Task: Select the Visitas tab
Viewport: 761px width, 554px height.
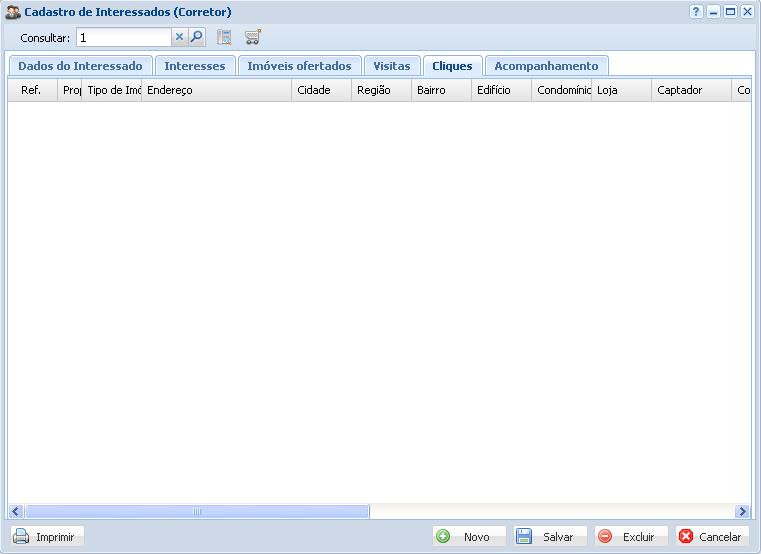Action: [x=392, y=66]
